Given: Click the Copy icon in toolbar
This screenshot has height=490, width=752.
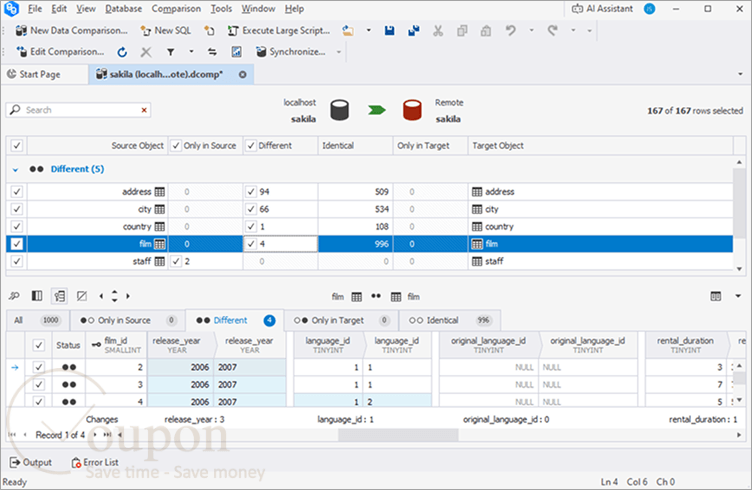Looking at the screenshot, I should (x=462, y=31).
